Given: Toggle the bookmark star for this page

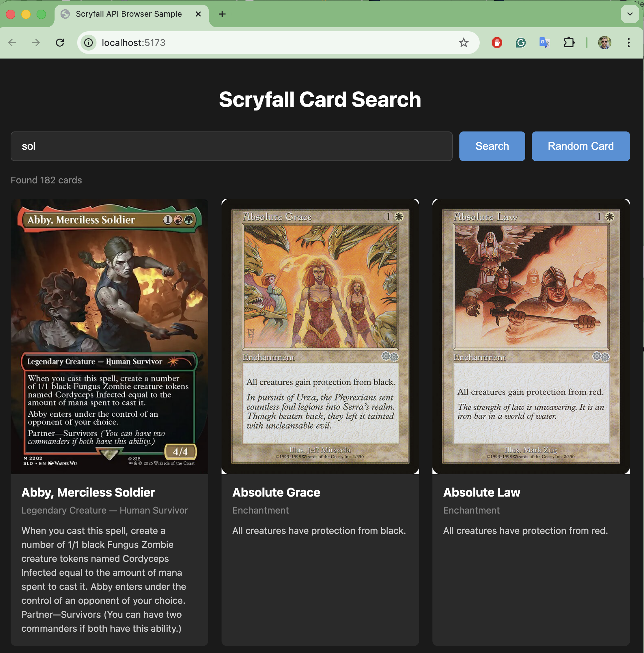Looking at the screenshot, I should (x=463, y=42).
